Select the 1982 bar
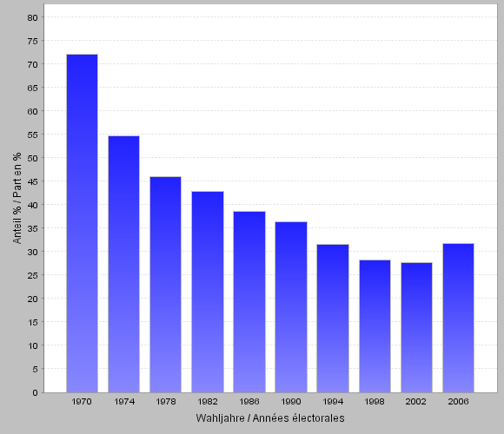504x434 pixels. tap(208, 292)
